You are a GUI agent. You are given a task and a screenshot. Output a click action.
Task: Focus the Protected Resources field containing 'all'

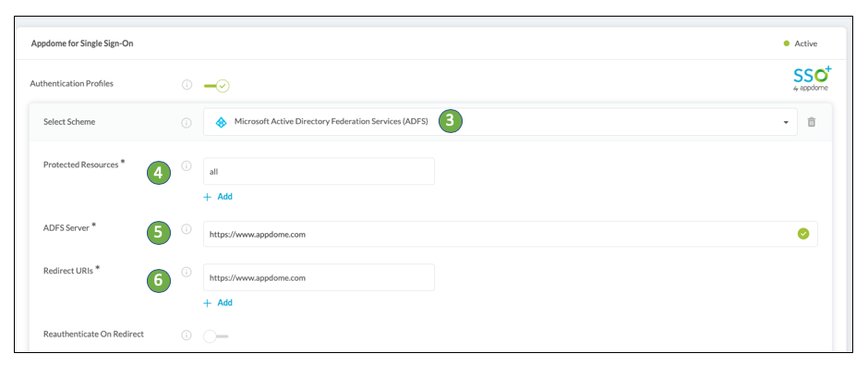coord(319,172)
